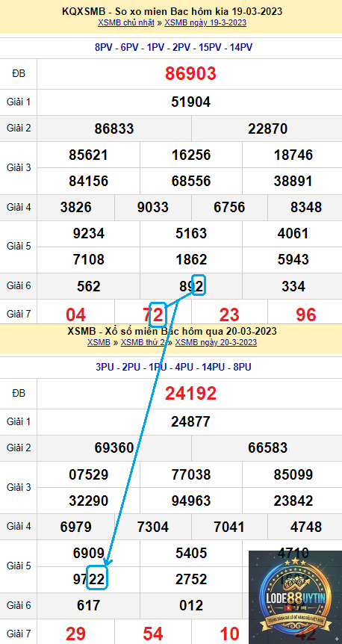Screen dimensions: 342x644
Task: Click seventh prize number 23
Action: pyautogui.click(x=229, y=315)
